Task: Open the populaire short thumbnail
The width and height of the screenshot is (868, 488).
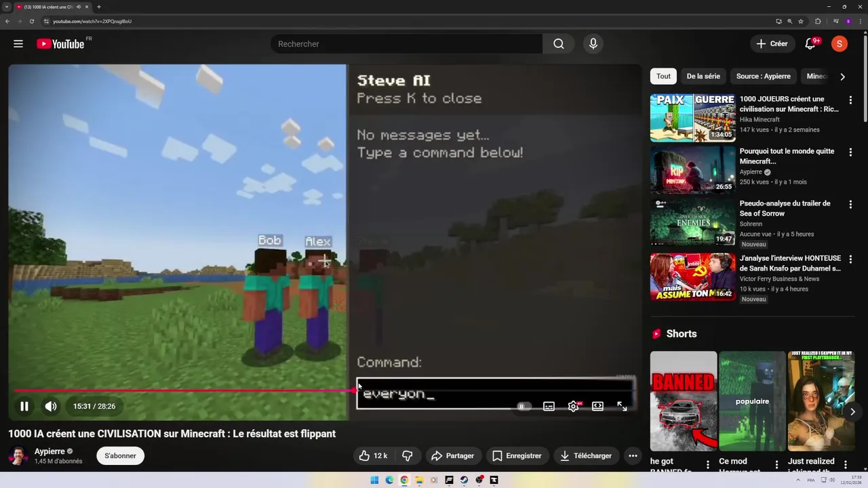Action: (x=752, y=401)
